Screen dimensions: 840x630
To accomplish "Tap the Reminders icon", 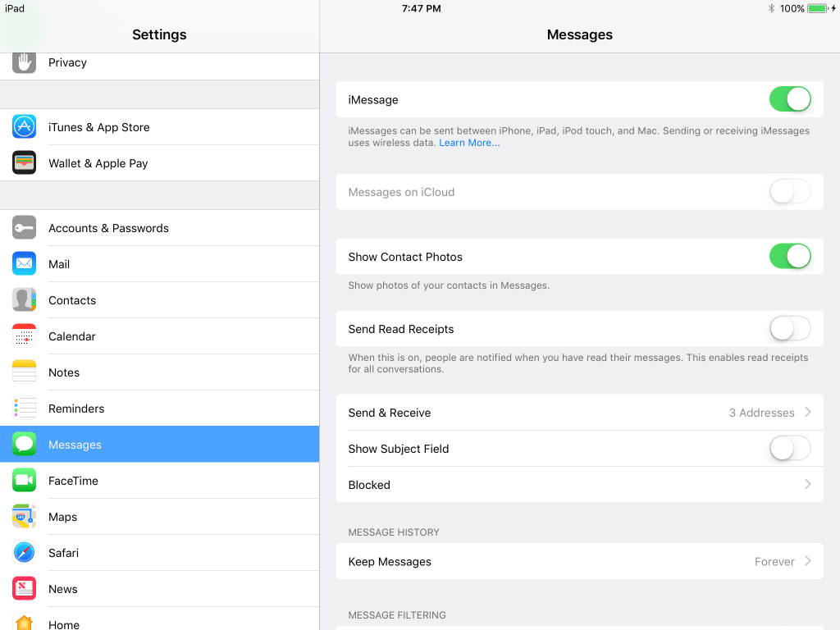I will click(24, 409).
